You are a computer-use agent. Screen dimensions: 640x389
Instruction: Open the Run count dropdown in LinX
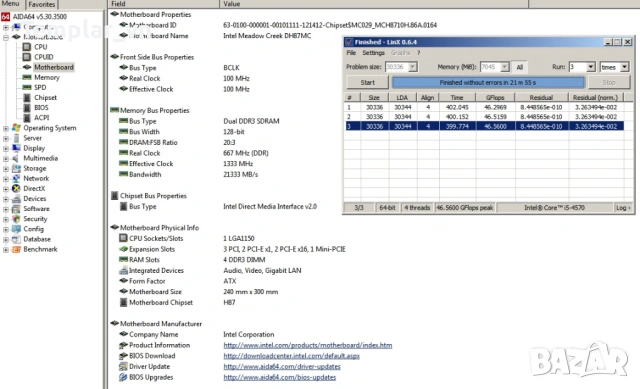click(x=591, y=67)
